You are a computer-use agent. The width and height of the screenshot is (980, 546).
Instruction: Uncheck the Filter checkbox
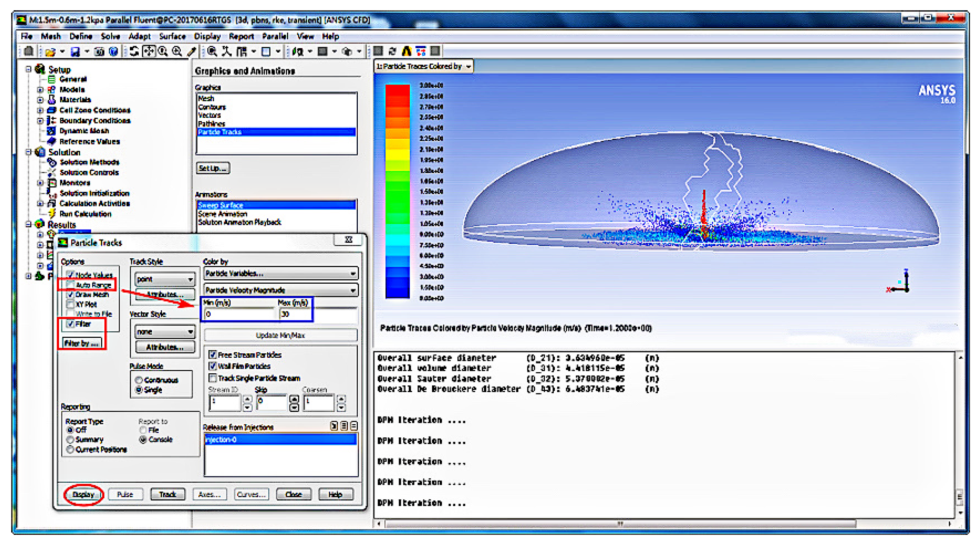pos(70,324)
